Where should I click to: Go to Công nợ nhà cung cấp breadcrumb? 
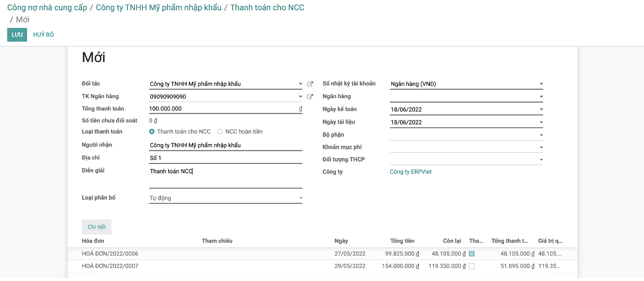pos(47,7)
